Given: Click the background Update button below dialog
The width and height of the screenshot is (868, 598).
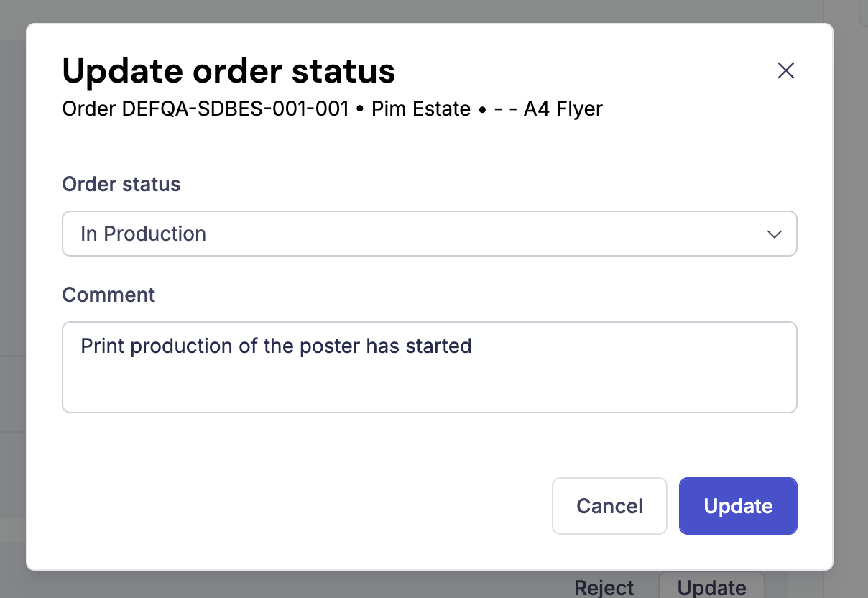Looking at the screenshot, I should [x=711, y=587].
